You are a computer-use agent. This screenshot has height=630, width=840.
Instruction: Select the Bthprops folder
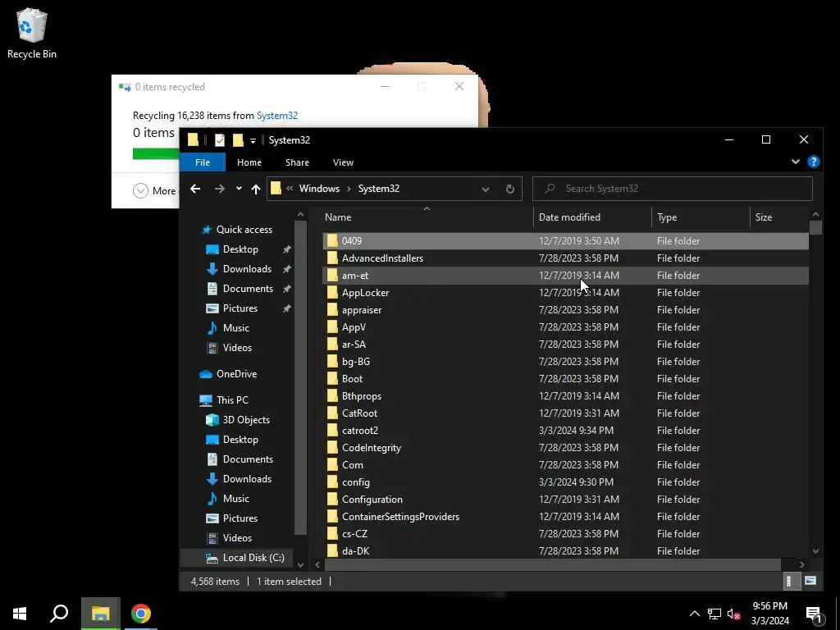point(565,396)
